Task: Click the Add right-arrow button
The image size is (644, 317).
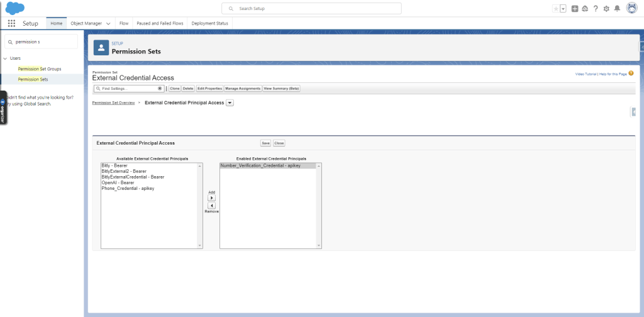Action: [x=211, y=198]
